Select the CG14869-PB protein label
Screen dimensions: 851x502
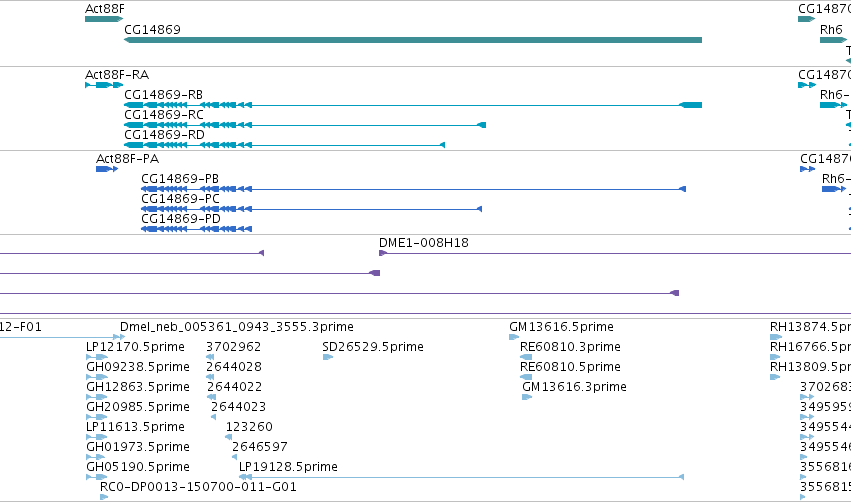pos(180,179)
